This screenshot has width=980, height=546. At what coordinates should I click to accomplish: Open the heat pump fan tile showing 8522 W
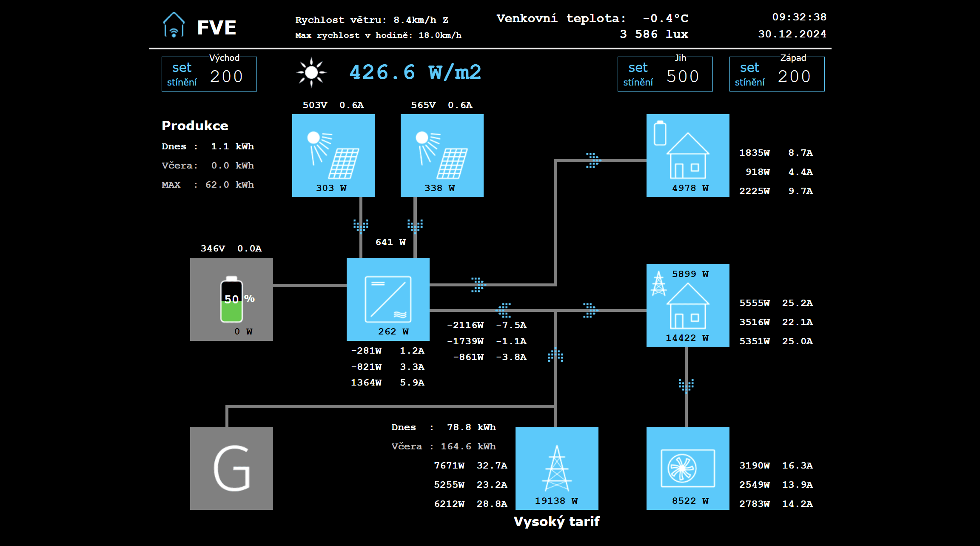[688, 468]
